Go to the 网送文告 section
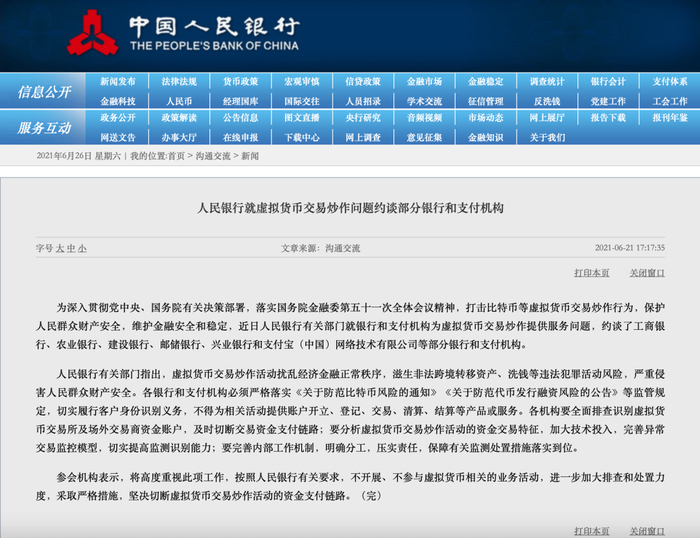The image size is (700, 538). [x=118, y=138]
